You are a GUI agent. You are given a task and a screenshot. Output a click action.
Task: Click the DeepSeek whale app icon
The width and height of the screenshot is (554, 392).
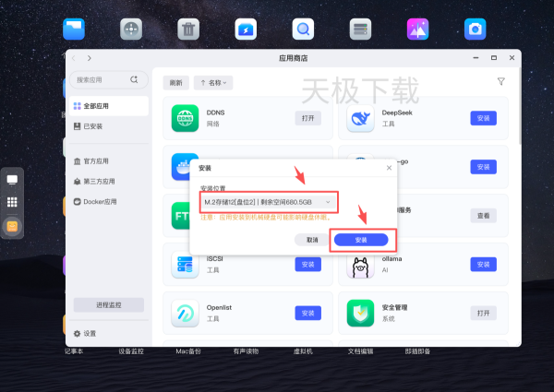point(360,118)
